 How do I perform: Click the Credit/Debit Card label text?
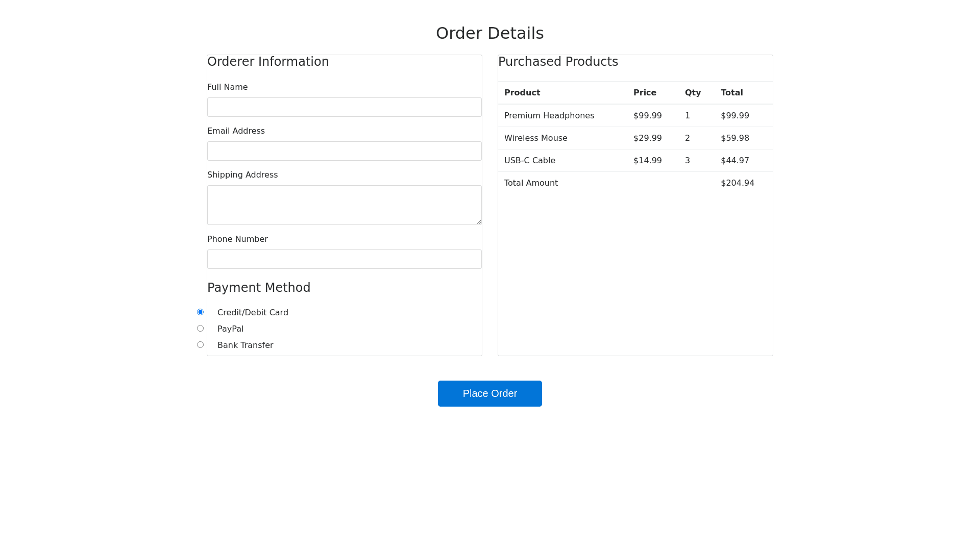(x=253, y=312)
